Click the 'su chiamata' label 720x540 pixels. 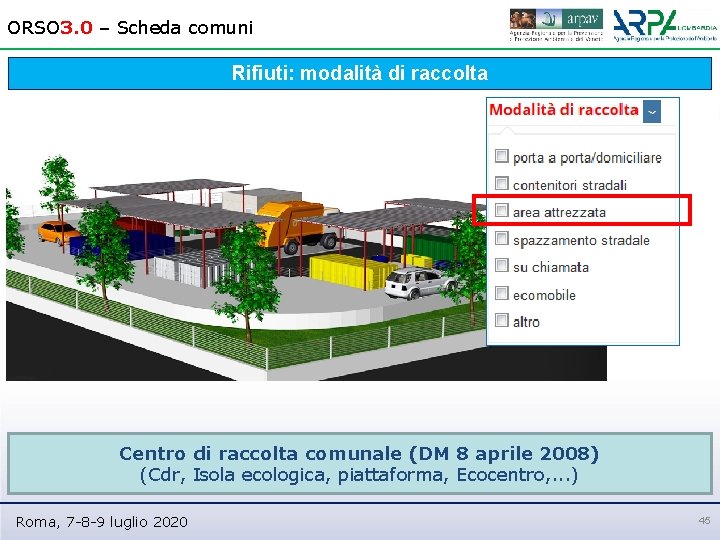(551, 267)
